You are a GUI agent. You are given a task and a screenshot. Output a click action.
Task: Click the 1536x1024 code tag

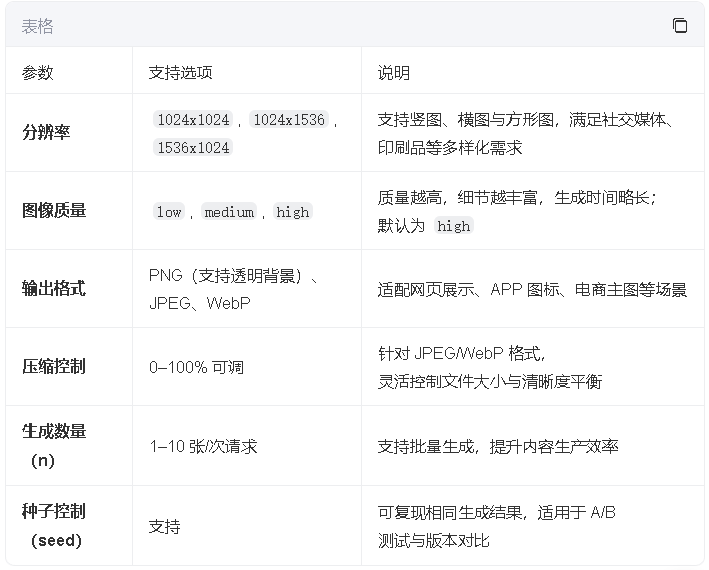click(x=193, y=148)
